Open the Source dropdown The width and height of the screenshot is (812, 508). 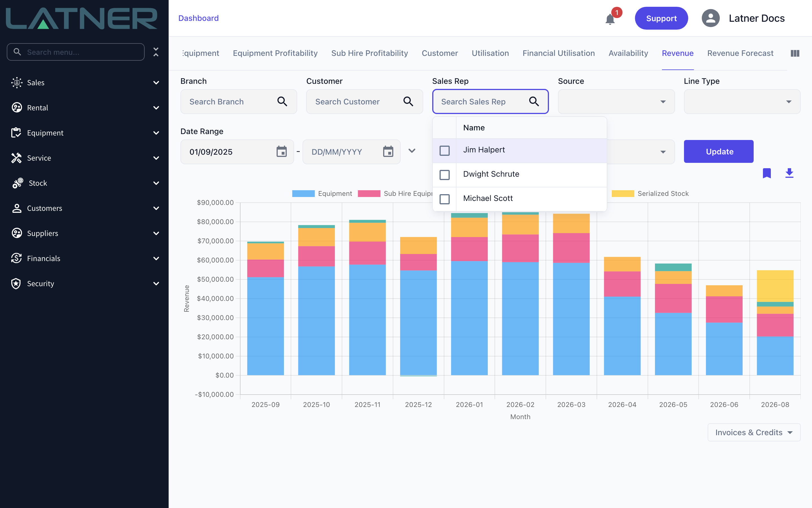[x=616, y=102]
